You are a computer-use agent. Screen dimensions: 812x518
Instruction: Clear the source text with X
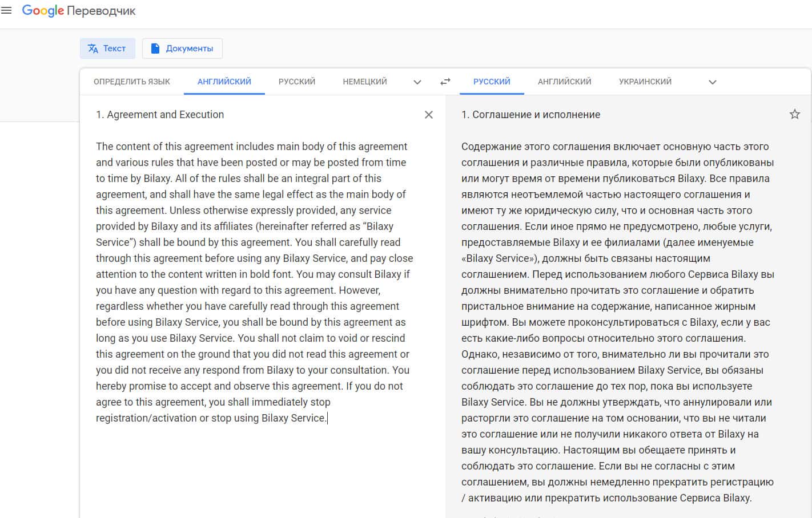(x=429, y=115)
